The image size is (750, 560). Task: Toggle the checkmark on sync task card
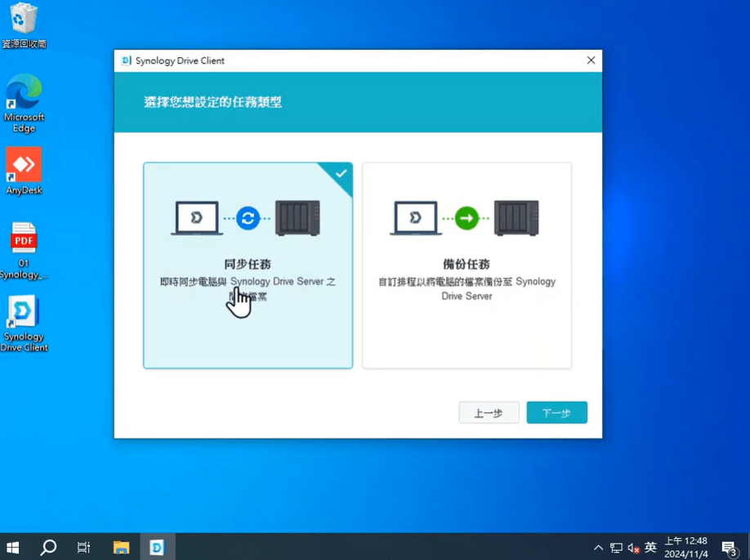[x=341, y=174]
